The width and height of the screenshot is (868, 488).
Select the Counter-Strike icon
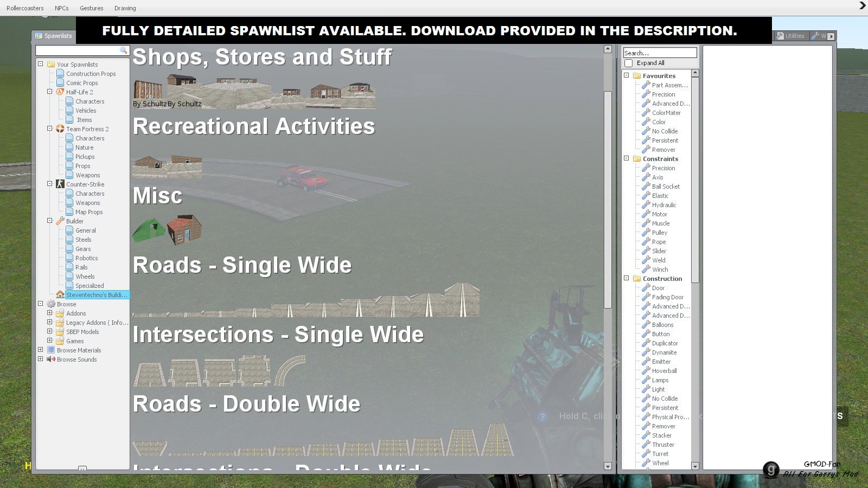pos(60,184)
